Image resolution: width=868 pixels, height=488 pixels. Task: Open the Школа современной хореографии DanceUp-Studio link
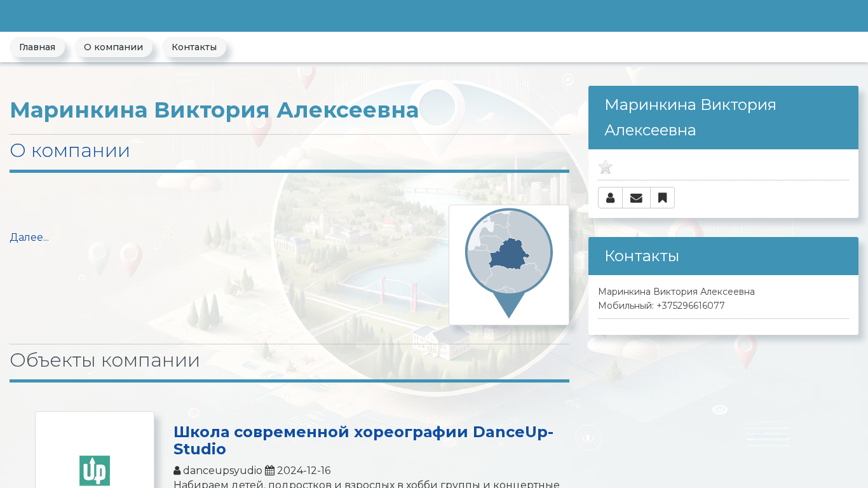click(x=363, y=440)
